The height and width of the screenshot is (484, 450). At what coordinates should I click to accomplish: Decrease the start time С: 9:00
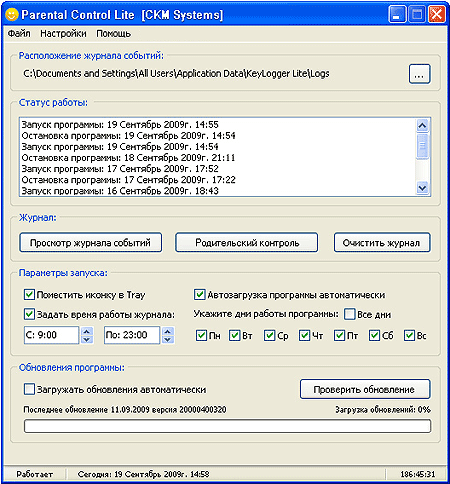pyautogui.click(x=87, y=339)
